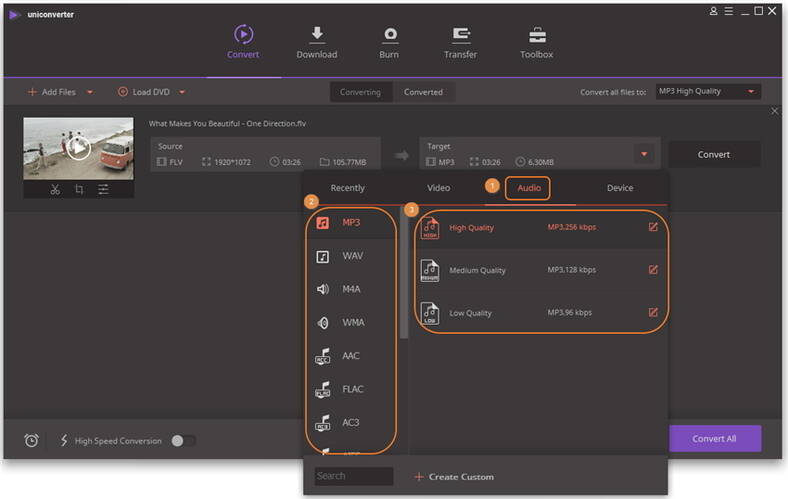The image size is (788, 499).
Task: Click Create Custom preset
Action: 454,476
